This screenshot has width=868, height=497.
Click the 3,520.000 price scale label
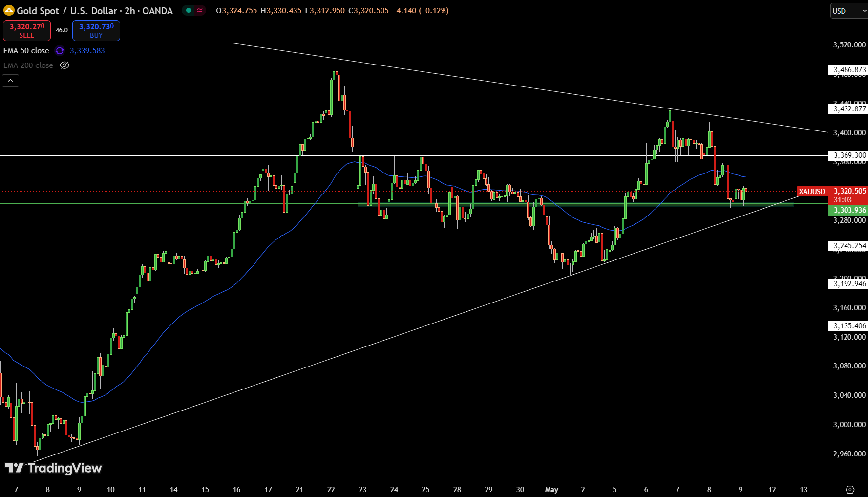click(x=849, y=45)
